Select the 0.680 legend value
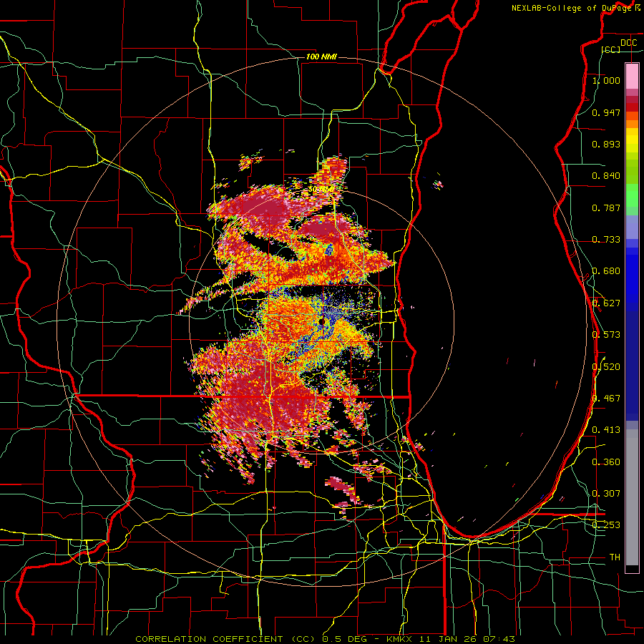 (606, 271)
